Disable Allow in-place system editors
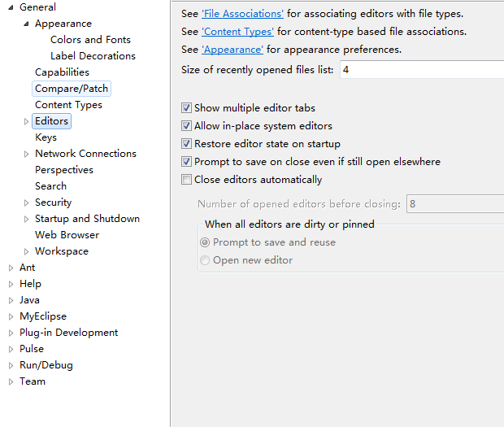This screenshot has width=504, height=427. (x=187, y=126)
